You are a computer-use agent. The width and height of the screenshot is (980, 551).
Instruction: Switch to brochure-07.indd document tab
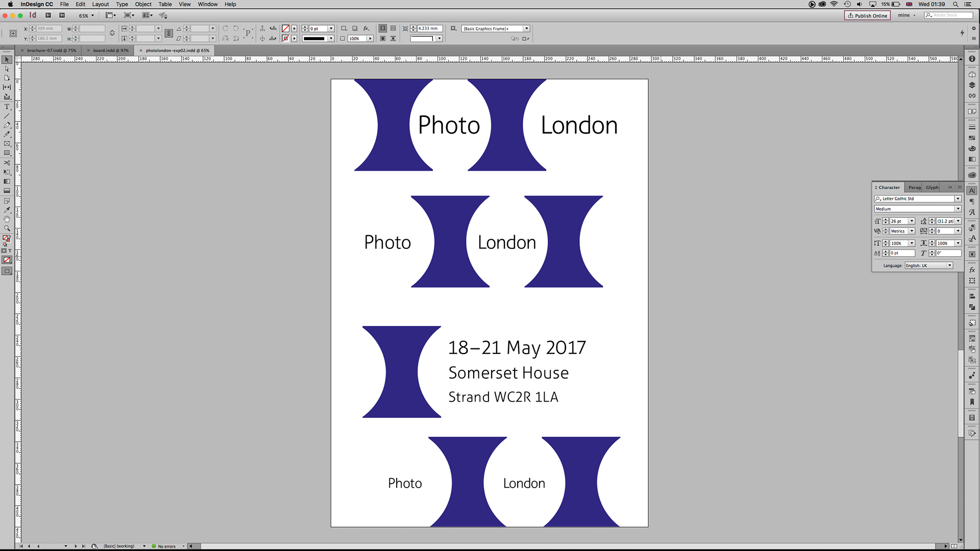(x=51, y=51)
